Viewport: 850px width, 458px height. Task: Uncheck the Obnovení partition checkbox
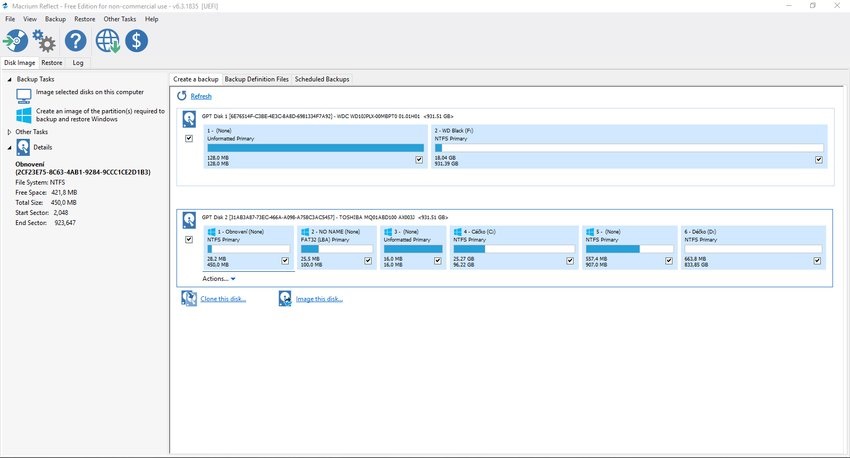(285, 261)
